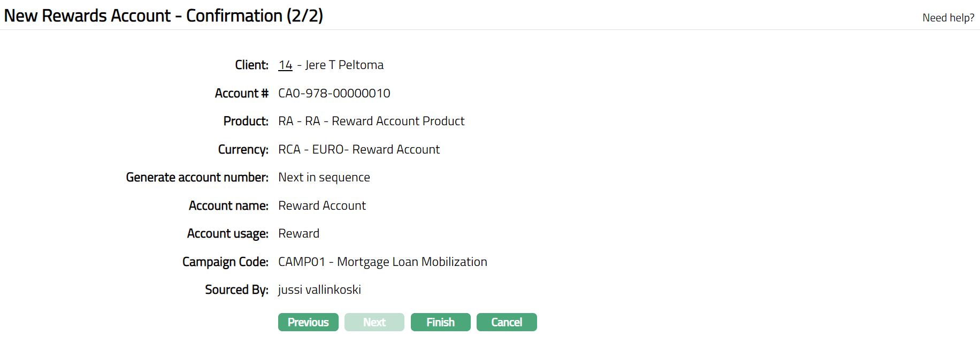Viewport: 980px width, 343px height.
Task: Select the Account usage value "Reward"
Action: [298, 234]
